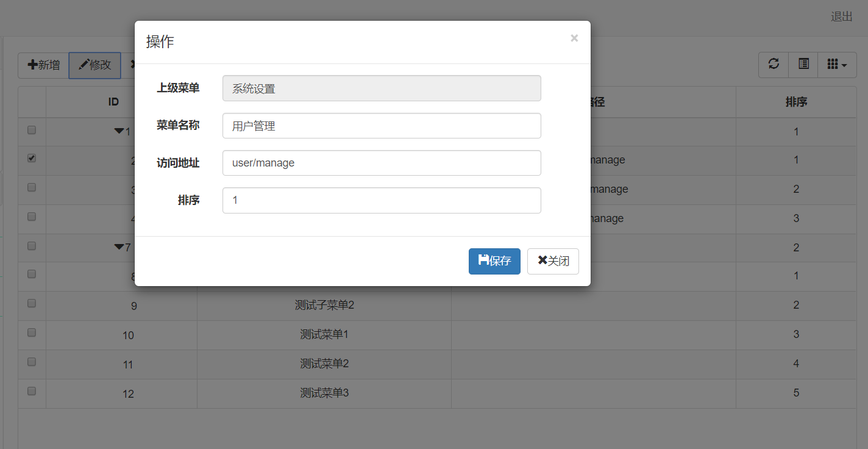Click the refresh icon in the table toolbar
Screen dimensions: 868x449
coord(773,65)
